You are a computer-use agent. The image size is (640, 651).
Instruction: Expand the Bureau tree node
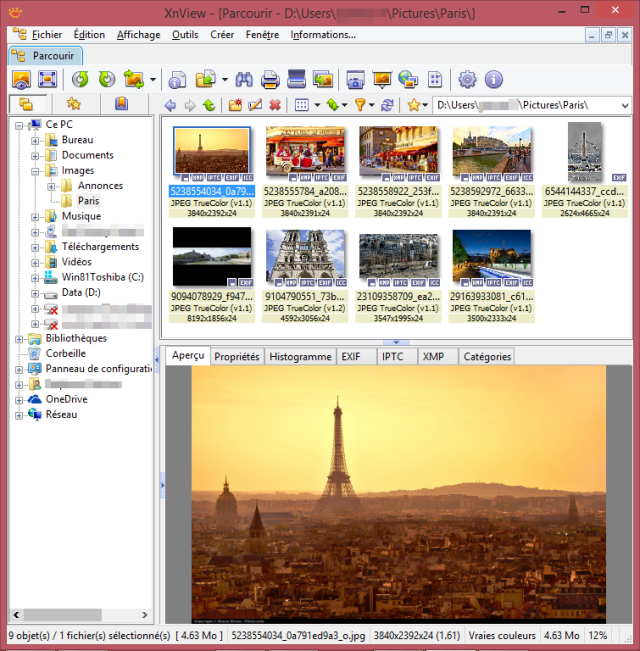coord(35,141)
